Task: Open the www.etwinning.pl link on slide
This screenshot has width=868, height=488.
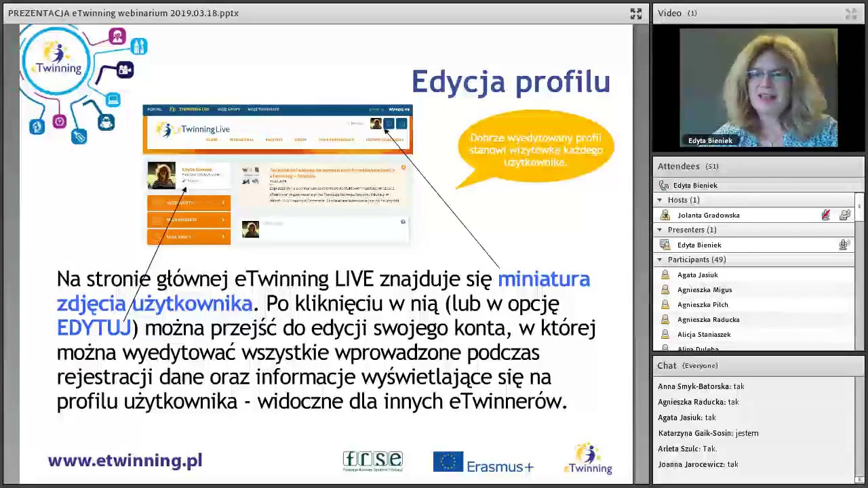Action: click(125, 461)
